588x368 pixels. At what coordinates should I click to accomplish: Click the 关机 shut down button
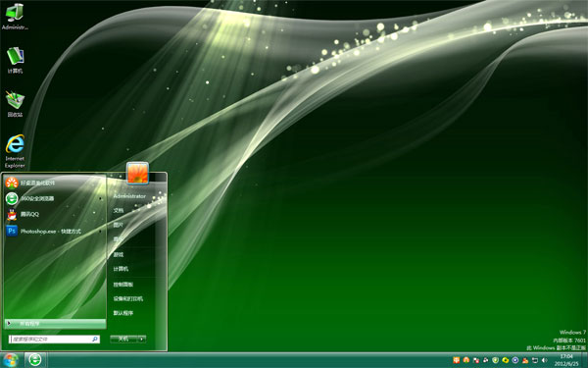(x=123, y=340)
